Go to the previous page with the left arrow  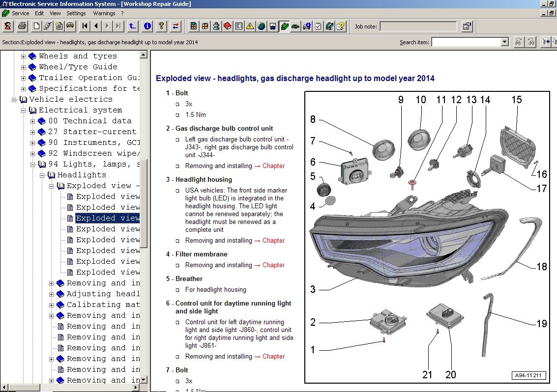pyautogui.click(x=96, y=26)
